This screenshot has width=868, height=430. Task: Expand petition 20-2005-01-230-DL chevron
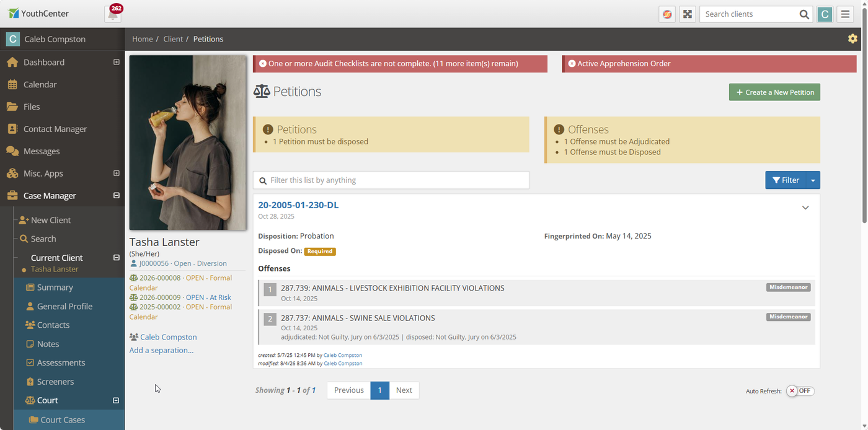pyautogui.click(x=805, y=208)
